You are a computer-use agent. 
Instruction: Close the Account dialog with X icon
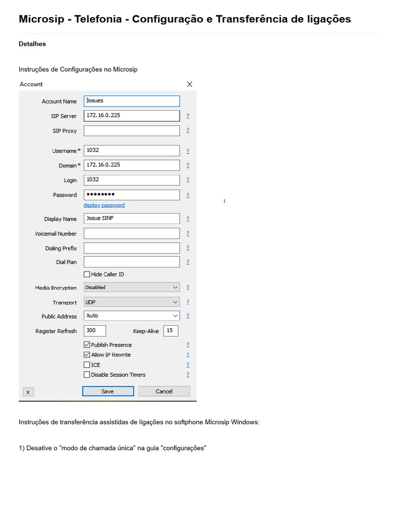(x=190, y=84)
